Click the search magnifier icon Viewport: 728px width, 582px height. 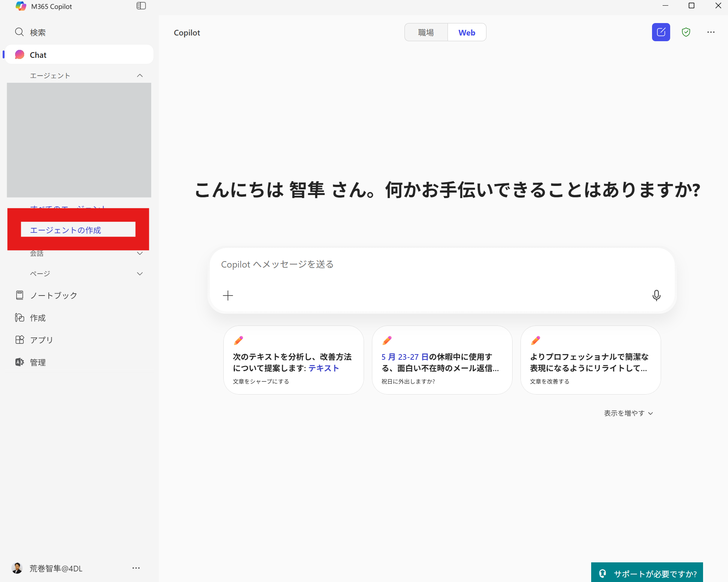(x=19, y=32)
